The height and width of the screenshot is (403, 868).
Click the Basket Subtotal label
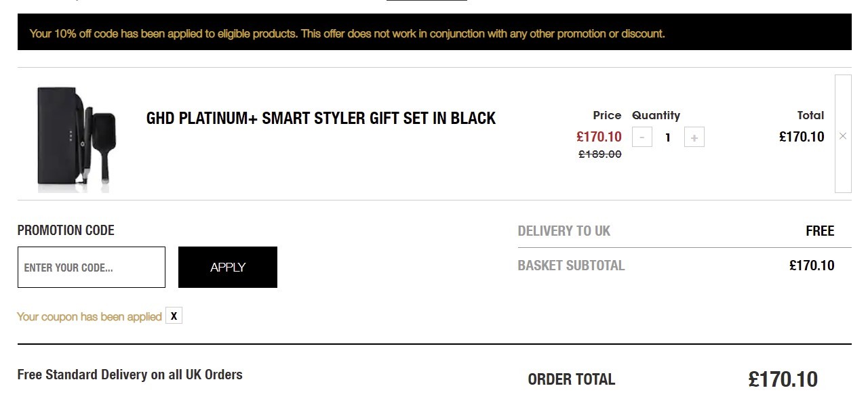[x=571, y=266]
